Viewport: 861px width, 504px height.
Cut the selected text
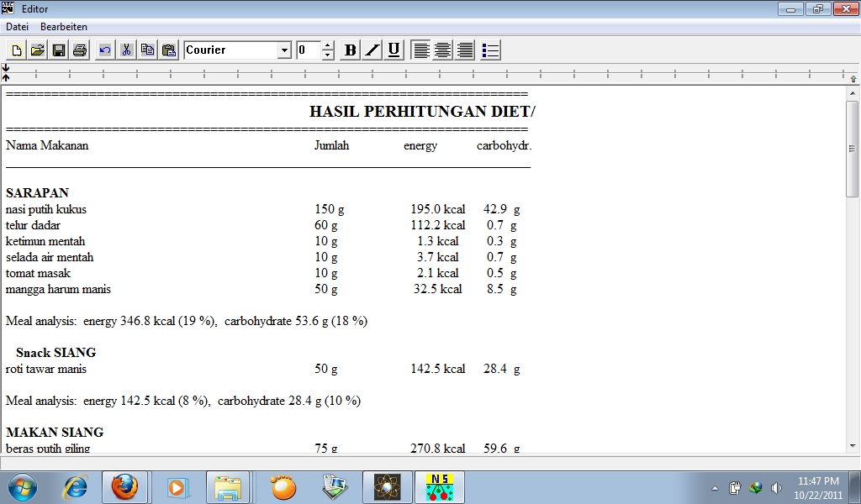(125, 50)
